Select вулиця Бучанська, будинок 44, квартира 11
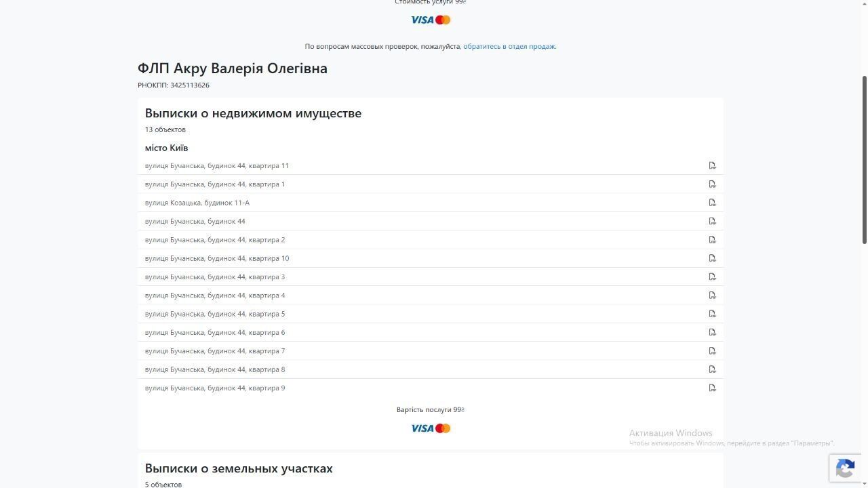 tap(217, 165)
